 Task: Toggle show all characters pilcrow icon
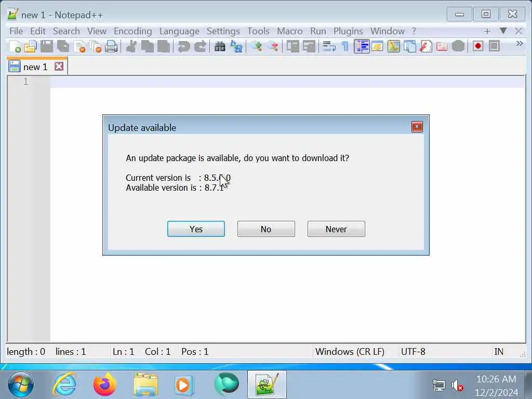(x=345, y=46)
